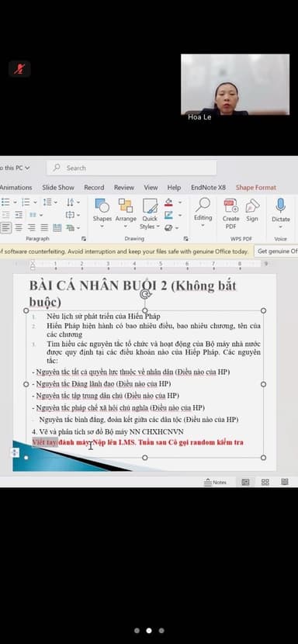This screenshot has height=644, width=298.
Task: Create PDF with WPS PDF
Action: point(230,213)
